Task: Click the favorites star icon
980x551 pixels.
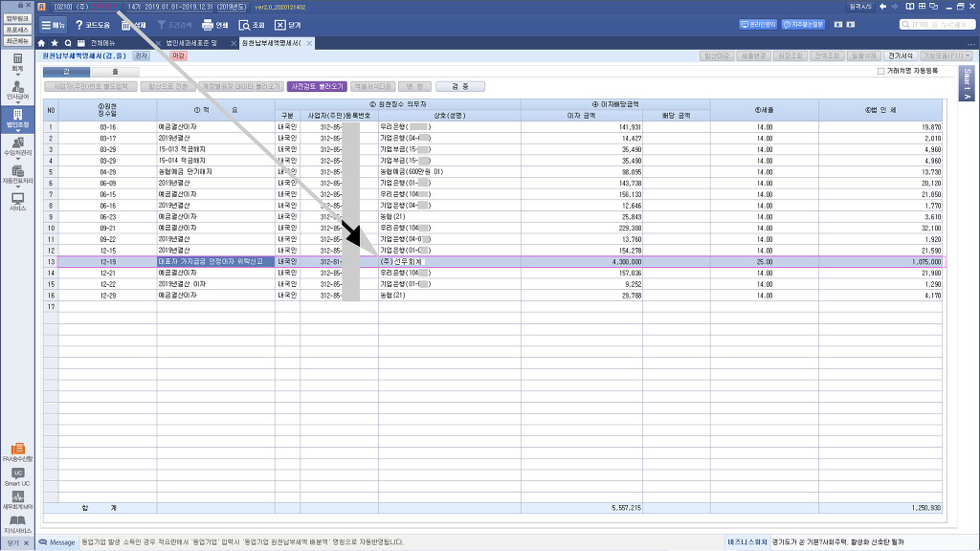Action: [x=55, y=43]
